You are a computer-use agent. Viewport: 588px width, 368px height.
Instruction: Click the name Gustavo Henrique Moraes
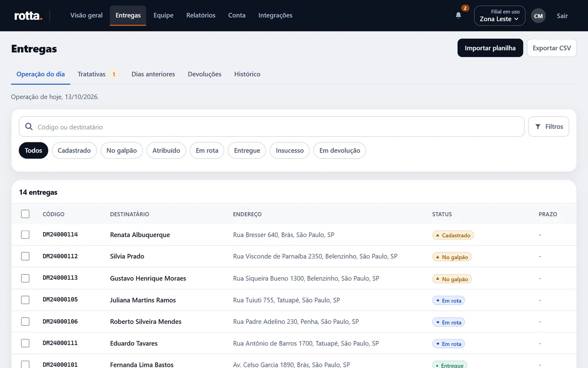click(x=148, y=278)
